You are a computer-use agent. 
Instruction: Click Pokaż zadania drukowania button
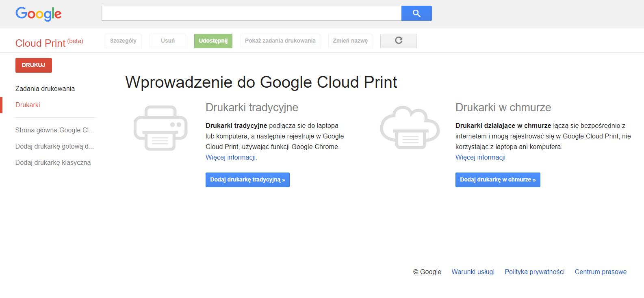(x=280, y=41)
